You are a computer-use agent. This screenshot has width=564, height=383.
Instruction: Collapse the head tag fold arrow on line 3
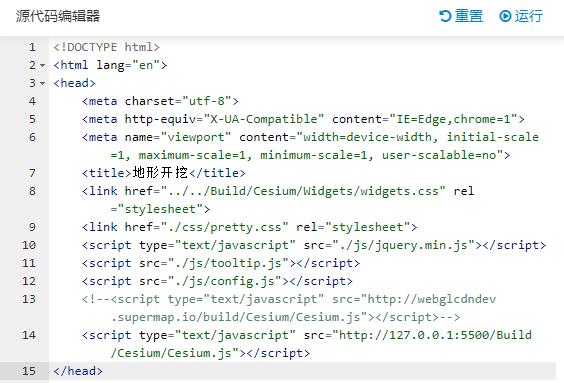click(x=42, y=83)
